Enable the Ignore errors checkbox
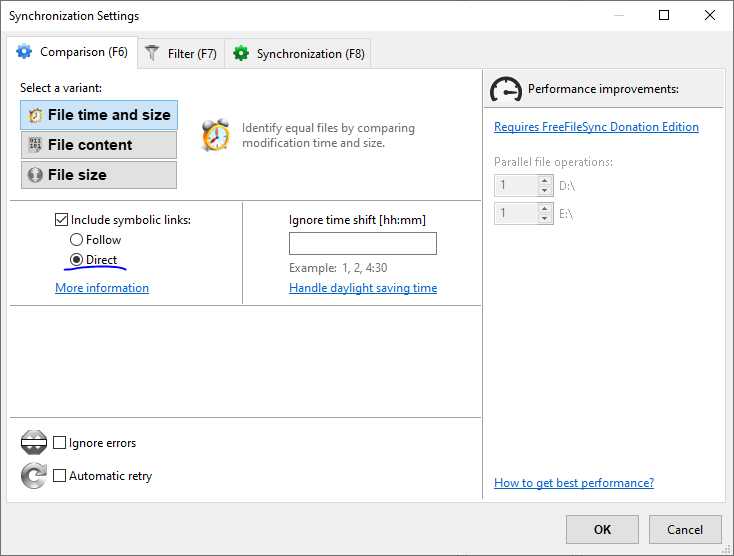734x556 pixels. pos(59,442)
